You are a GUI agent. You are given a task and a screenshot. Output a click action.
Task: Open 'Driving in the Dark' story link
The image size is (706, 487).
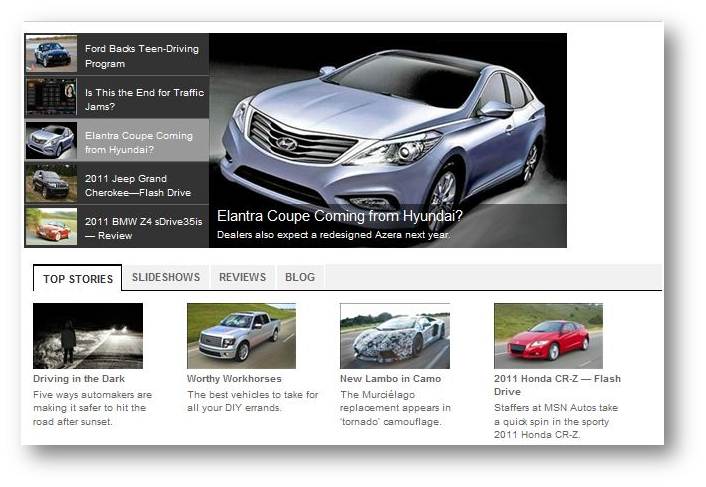79,379
